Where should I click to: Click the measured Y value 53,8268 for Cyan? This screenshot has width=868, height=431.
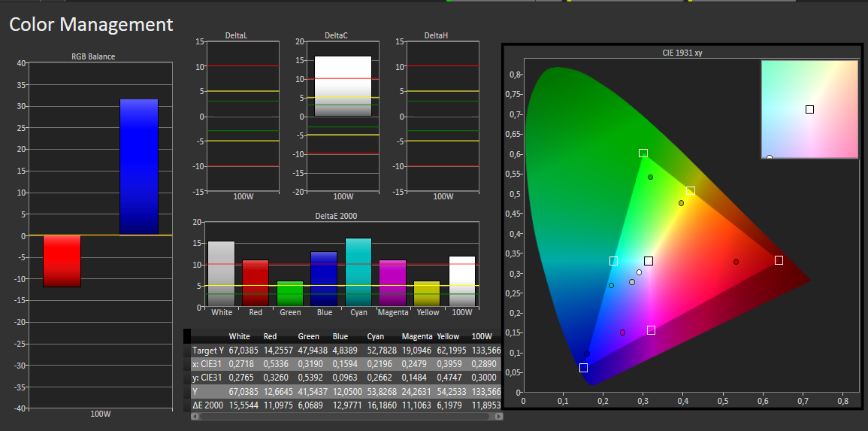pos(382,392)
